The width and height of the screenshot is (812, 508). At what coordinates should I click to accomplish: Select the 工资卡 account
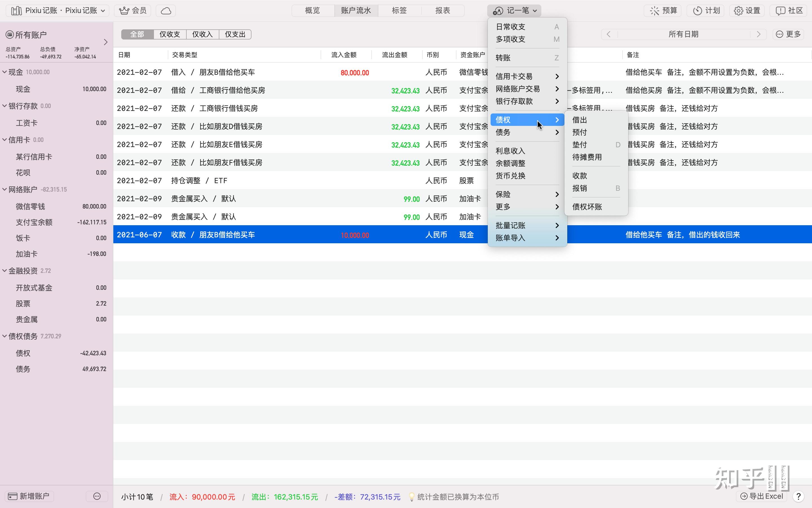pos(56,123)
